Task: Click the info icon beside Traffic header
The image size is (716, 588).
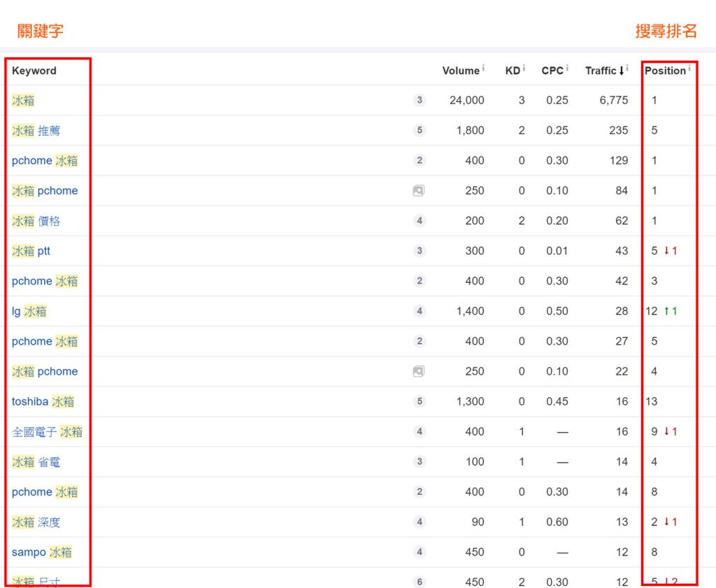Action: pos(627,68)
